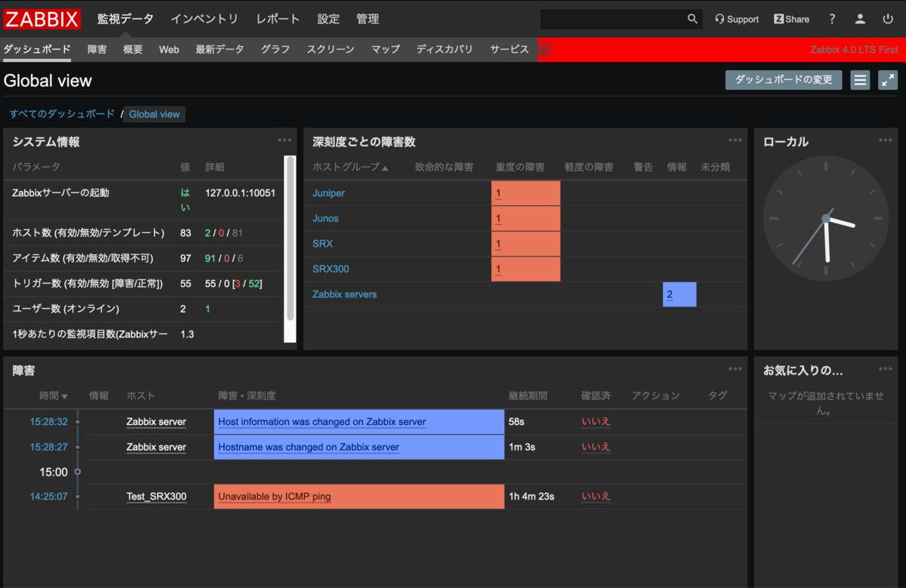Open すべてのダッシュボード breadcrumb link
The width and height of the screenshot is (906, 588).
point(62,114)
